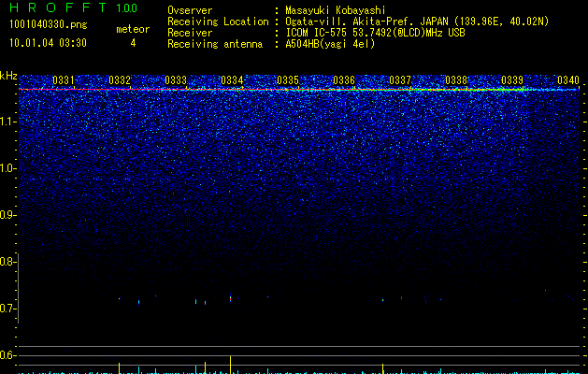
Task: Click the date stamp 10.01.04 03:30
Action: point(48,43)
